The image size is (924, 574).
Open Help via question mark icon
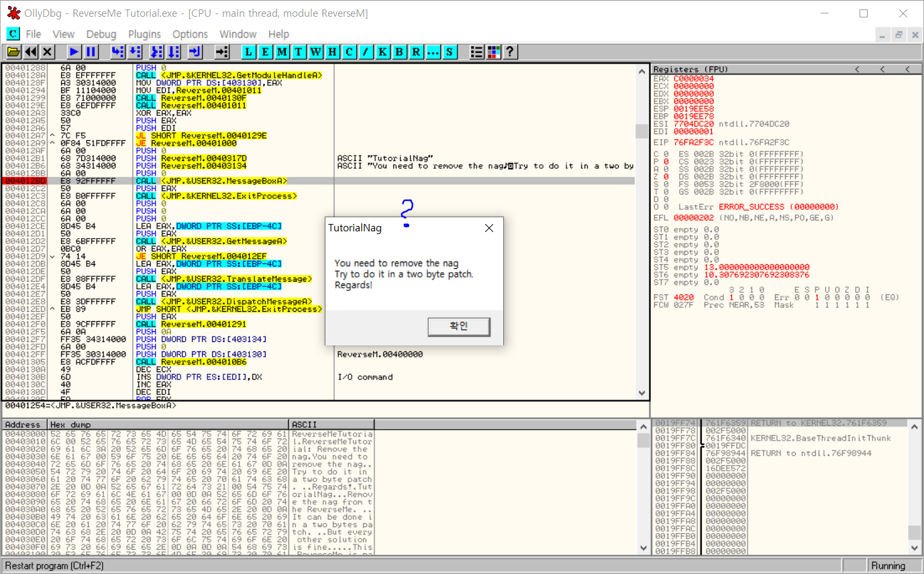coord(510,52)
